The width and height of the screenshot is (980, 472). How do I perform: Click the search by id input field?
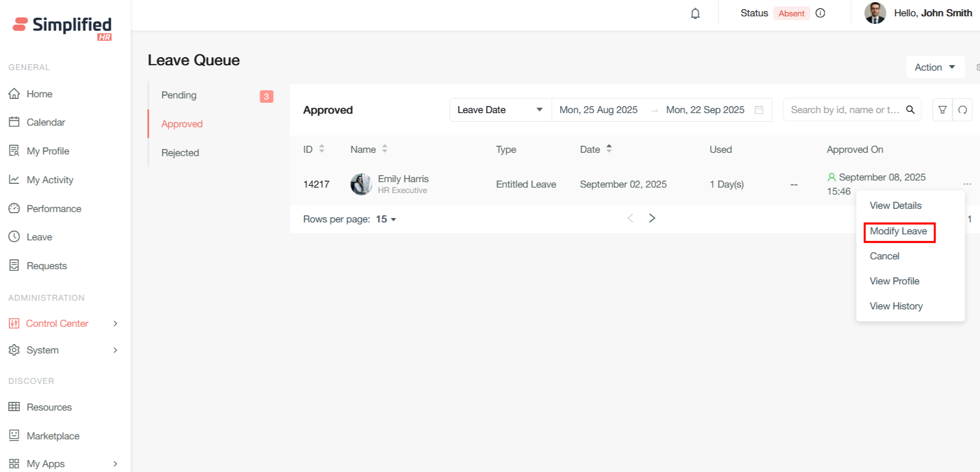845,110
